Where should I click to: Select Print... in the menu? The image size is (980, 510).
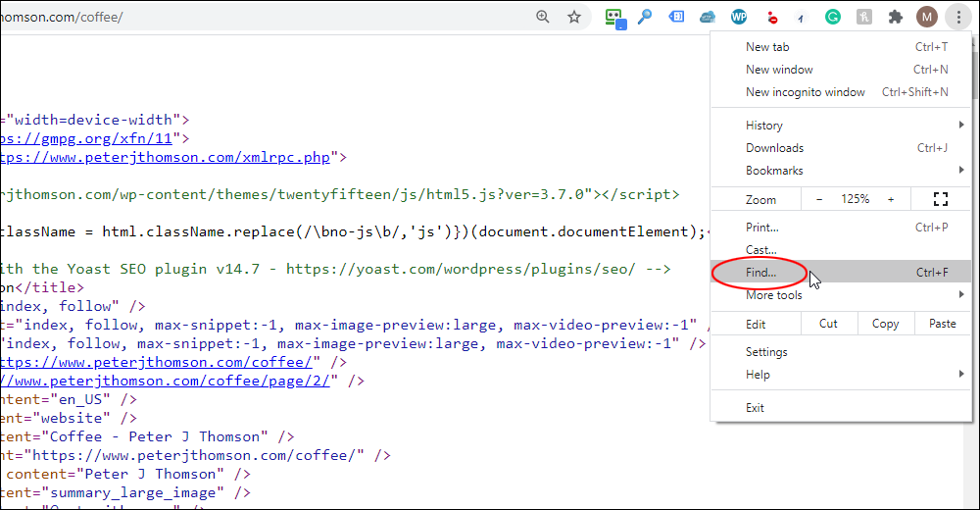(x=841, y=228)
